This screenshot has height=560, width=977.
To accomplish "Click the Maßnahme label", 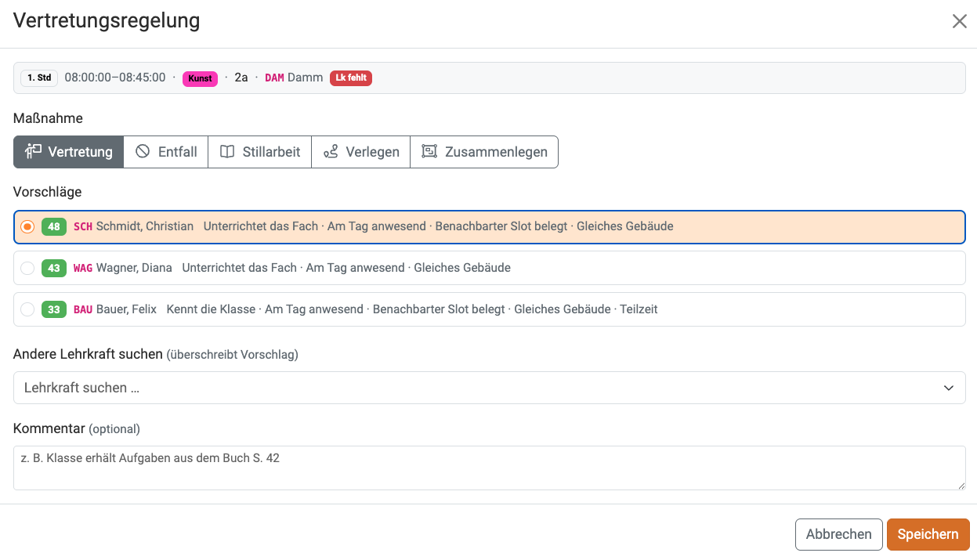I will tap(48, 118).
